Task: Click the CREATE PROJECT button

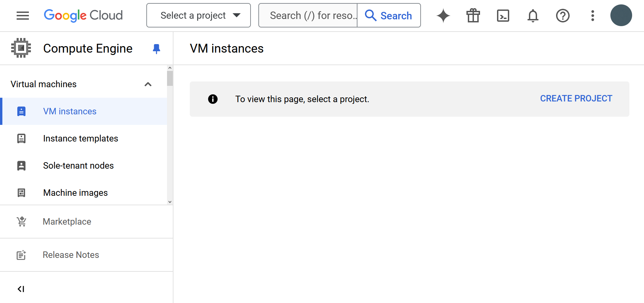Action: pos(576,98)
